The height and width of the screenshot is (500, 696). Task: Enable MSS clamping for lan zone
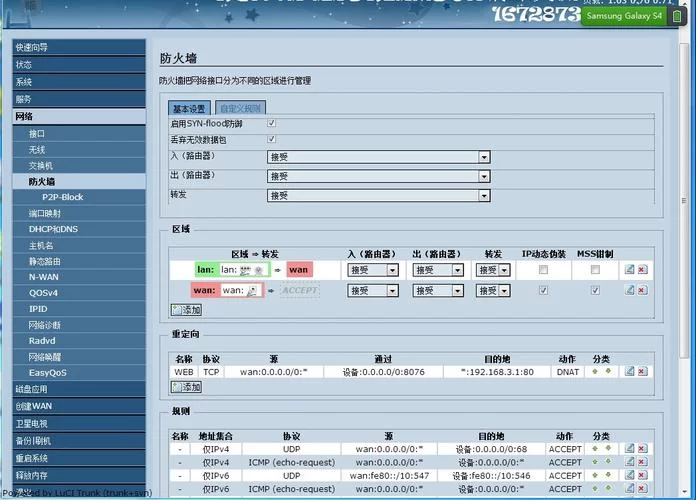(x=595, y=270)
